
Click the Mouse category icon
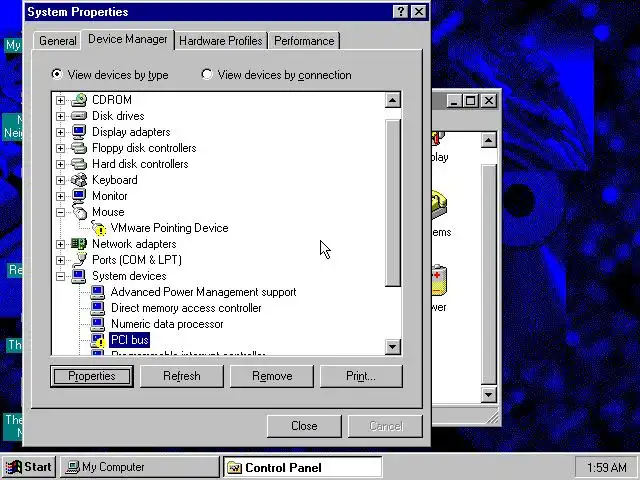(x=80, y=212)
